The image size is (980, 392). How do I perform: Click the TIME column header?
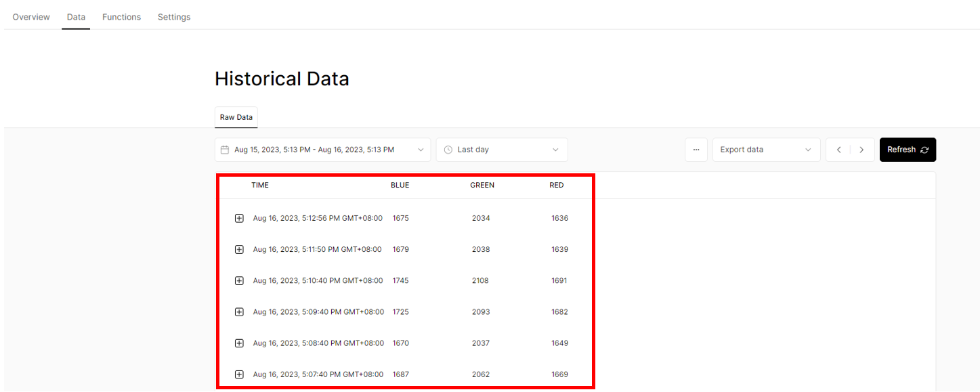click(260, 185)
